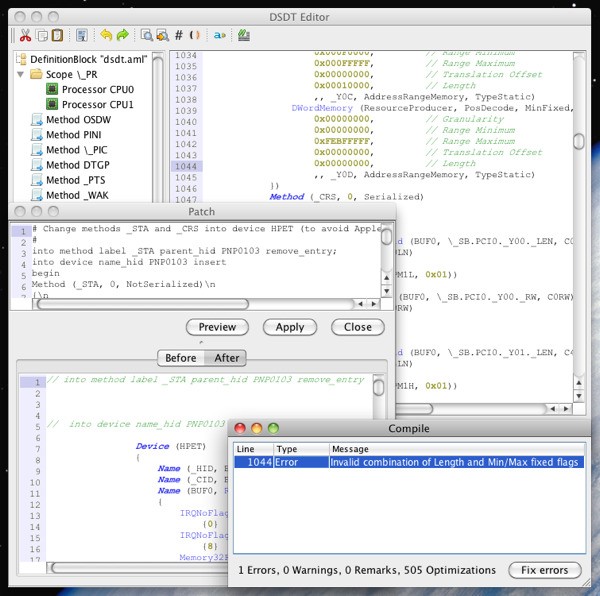Click the Message column header
This screenshot has height=596, width=600.
tap(457, 449)
